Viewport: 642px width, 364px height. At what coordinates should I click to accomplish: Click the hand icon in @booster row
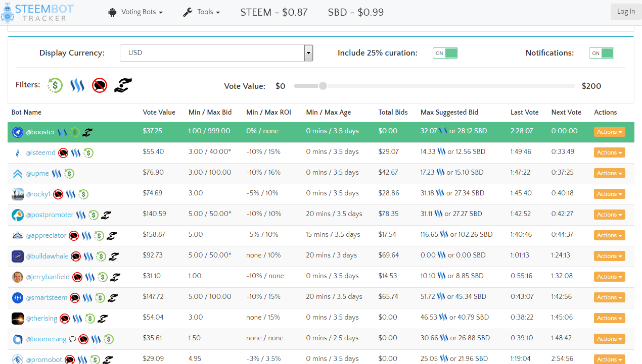tap(88, 132)
